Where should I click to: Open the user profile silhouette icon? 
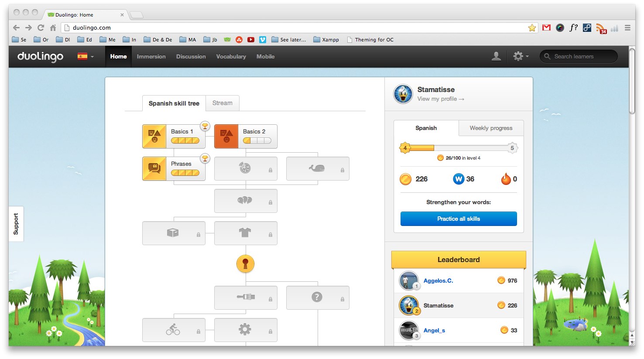coord(496,56)
